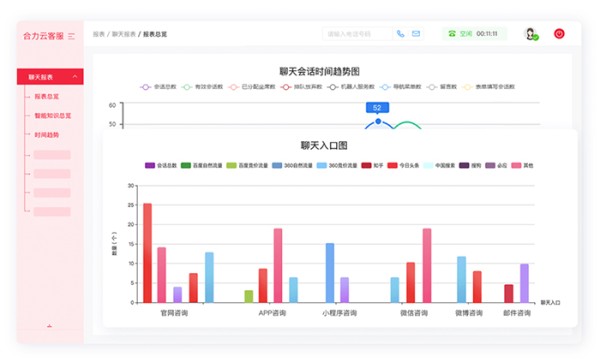Image resolution: width=600 pixels, height=362 pixels.
Task: Click the green telephone status icon
Action: click(x=452, y=34)
